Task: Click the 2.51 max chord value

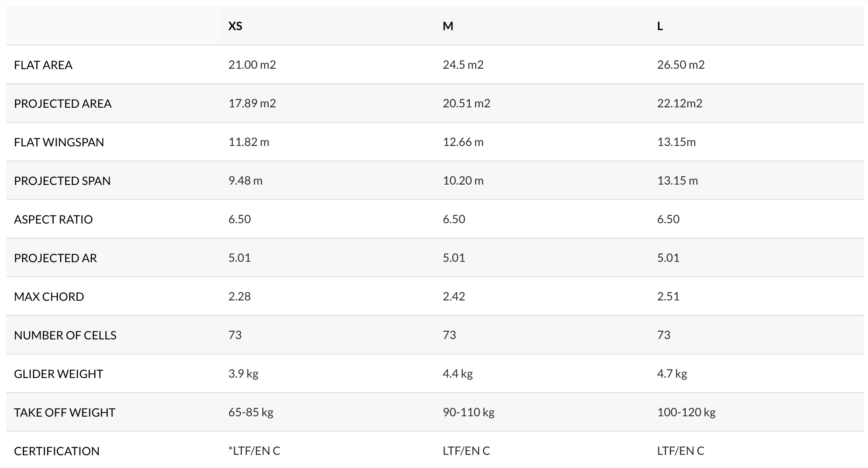Action: click(668, 296)
